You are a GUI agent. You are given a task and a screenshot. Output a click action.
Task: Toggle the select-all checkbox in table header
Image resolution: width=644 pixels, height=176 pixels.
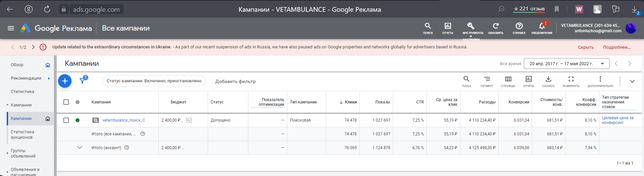pyautogui.click(x=66, y=102)
